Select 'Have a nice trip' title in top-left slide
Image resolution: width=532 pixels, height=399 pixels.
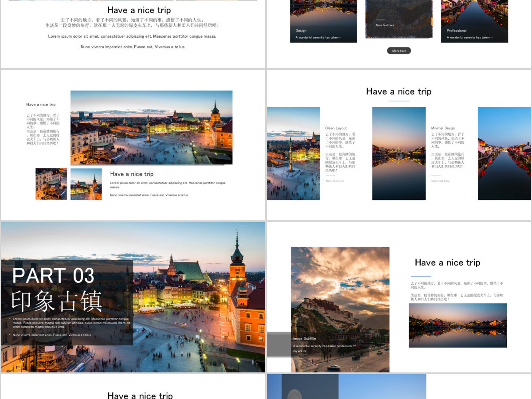pos(139,10)
